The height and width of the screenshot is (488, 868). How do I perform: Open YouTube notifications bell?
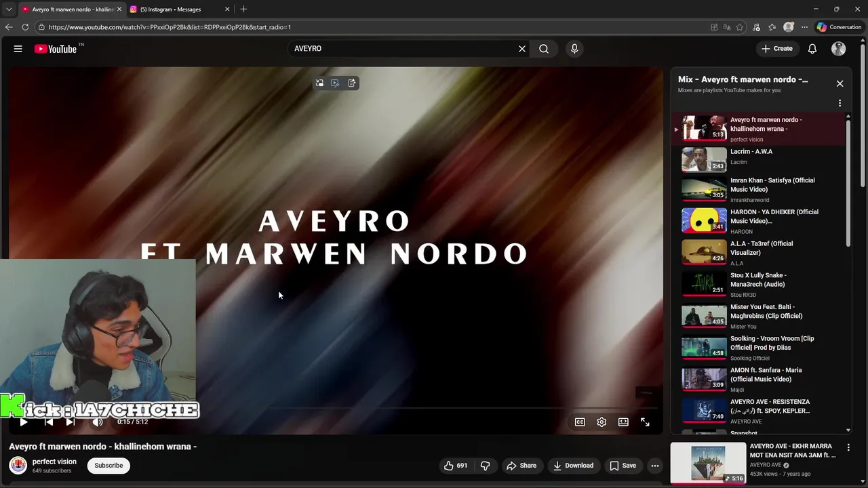[x=812, y=49]
